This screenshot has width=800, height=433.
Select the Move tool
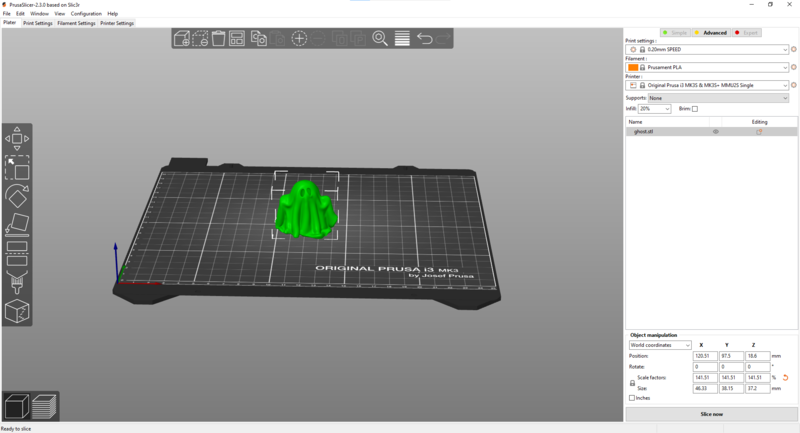(17, 139)
